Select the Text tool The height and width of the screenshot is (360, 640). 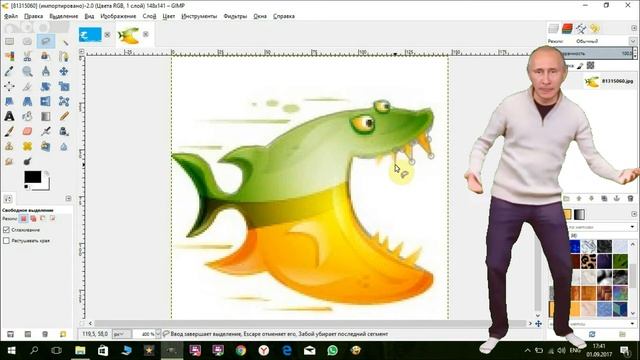click(9, 116)
